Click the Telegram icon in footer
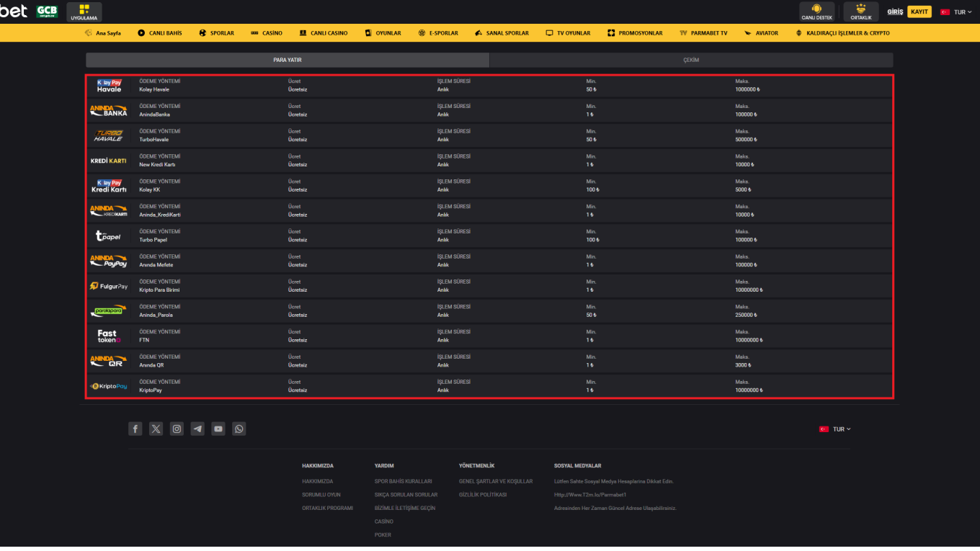 pos(197,429)
